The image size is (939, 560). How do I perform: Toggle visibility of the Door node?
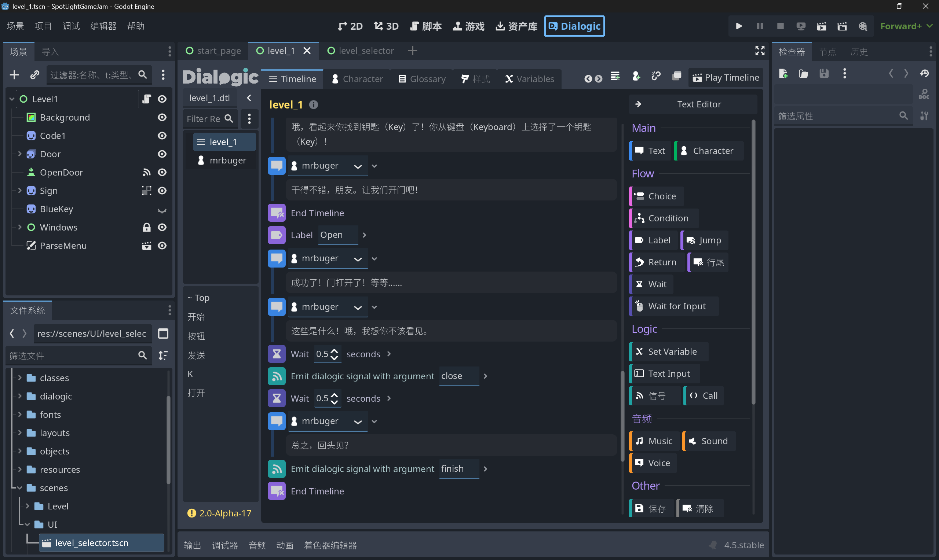(x=162, y=154)
